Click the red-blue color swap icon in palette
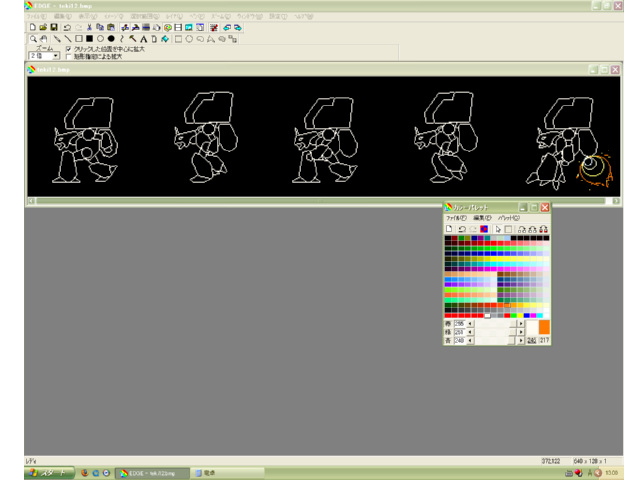This screenshot has height=480, width=640. pos(484,229)
